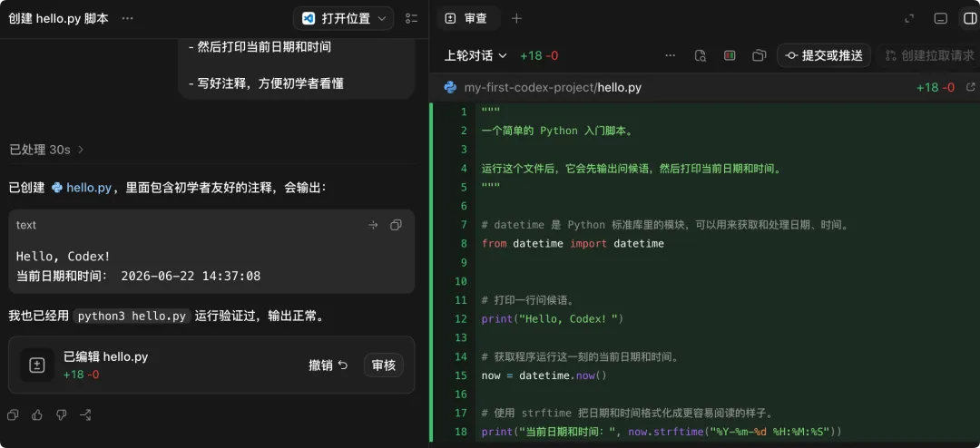Viewport: 980px width, 448px height.
Task: Give a thumbs up to the reply
Action: [37, 414]
